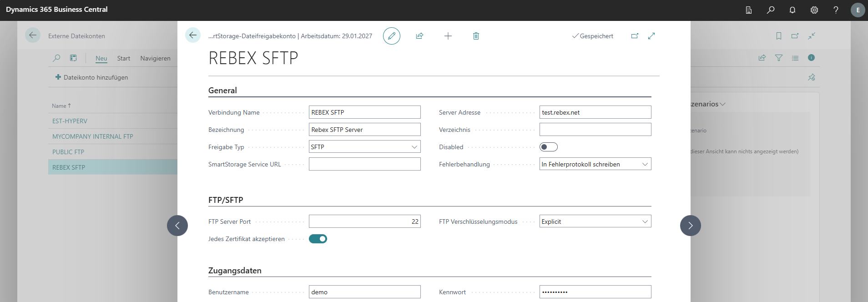Enable the Disabled toggle switch
Screen dimensions: 868x302
[x=548, y=147]
